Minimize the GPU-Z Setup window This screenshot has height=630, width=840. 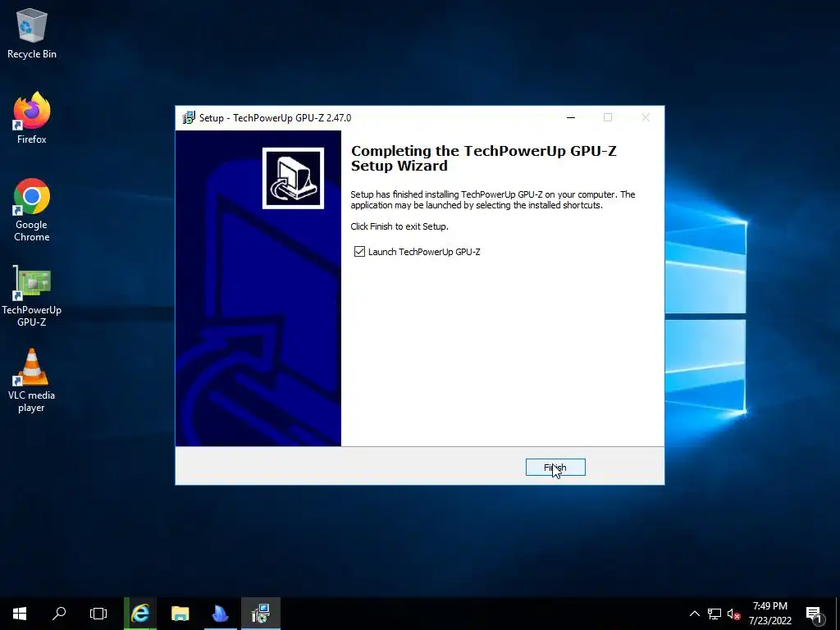coord(571,118)
